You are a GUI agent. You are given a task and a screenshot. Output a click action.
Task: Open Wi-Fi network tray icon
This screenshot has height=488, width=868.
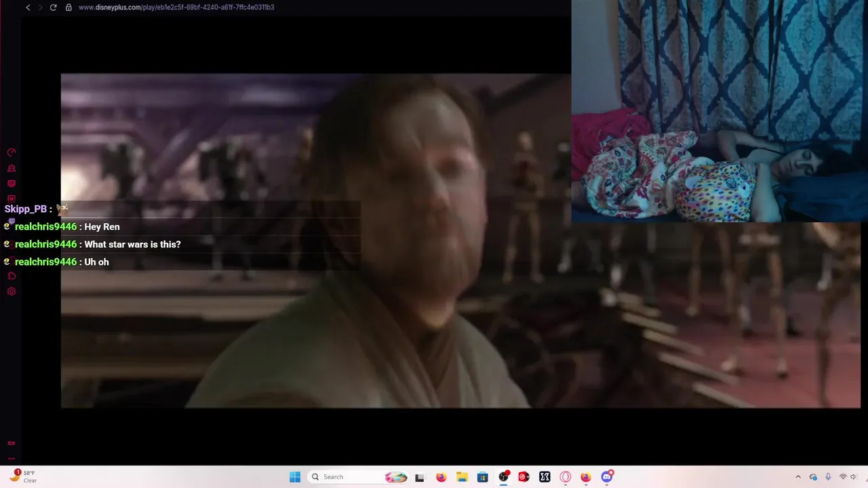pyautogui.click(x=843, y=477)
